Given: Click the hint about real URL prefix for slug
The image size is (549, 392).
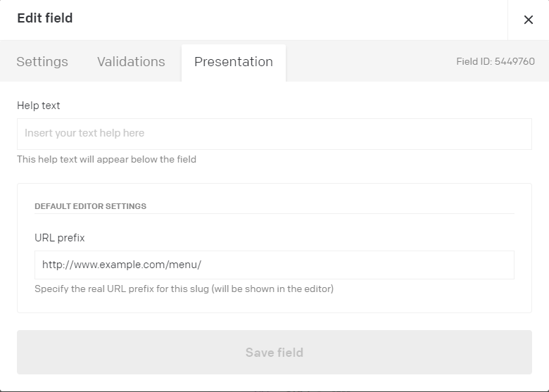Looking at the screenshot, I should (184, 289).
